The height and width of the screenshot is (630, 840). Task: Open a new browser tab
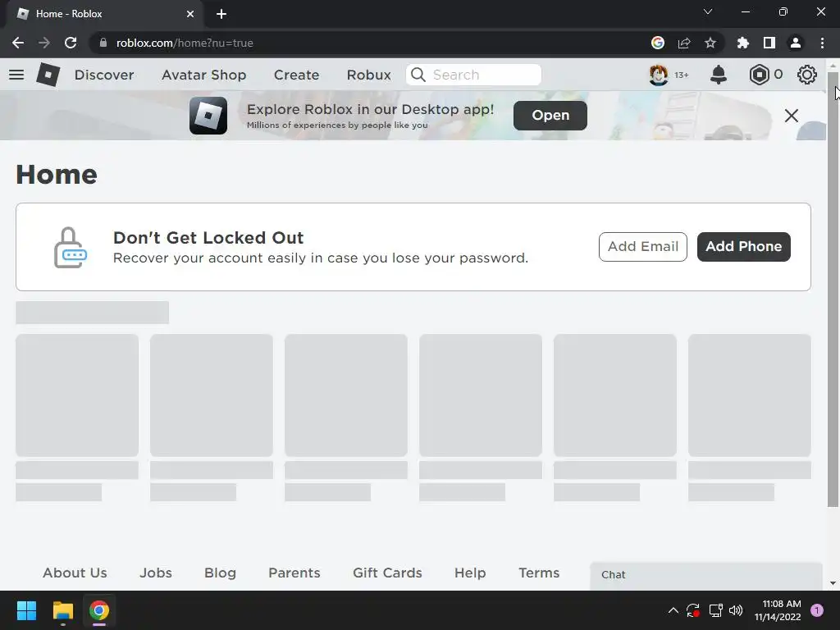pyautogui.click(x=221, y=14)
